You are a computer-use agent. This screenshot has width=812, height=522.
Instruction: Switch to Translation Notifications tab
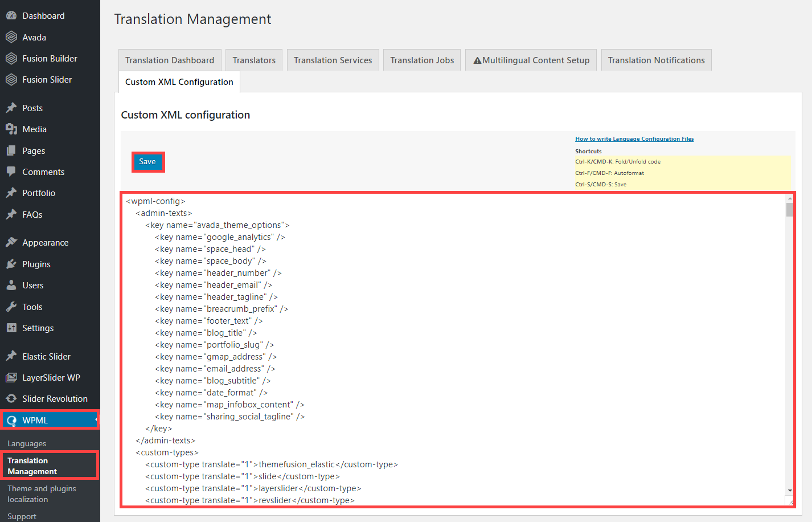tap(657, 60)
